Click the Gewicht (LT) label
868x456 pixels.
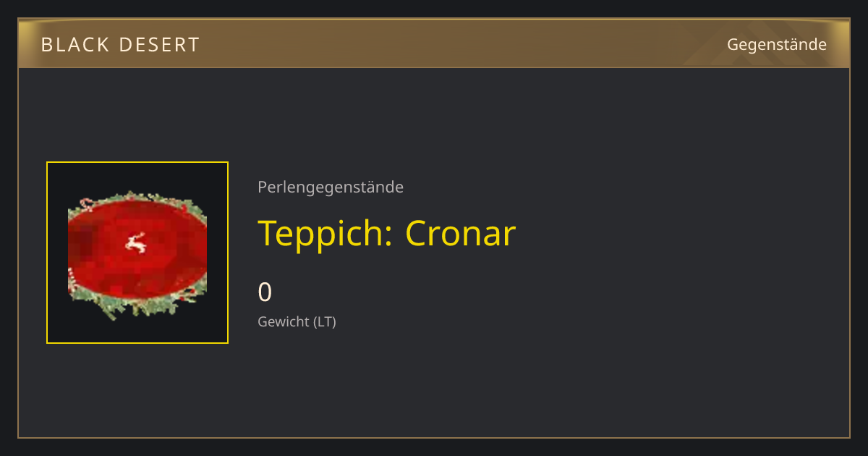(x=297, y=321)
